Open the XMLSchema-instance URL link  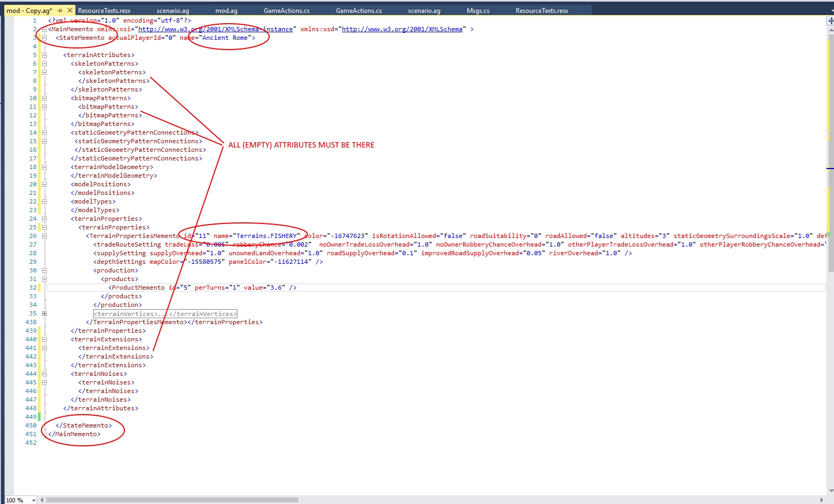215,29
